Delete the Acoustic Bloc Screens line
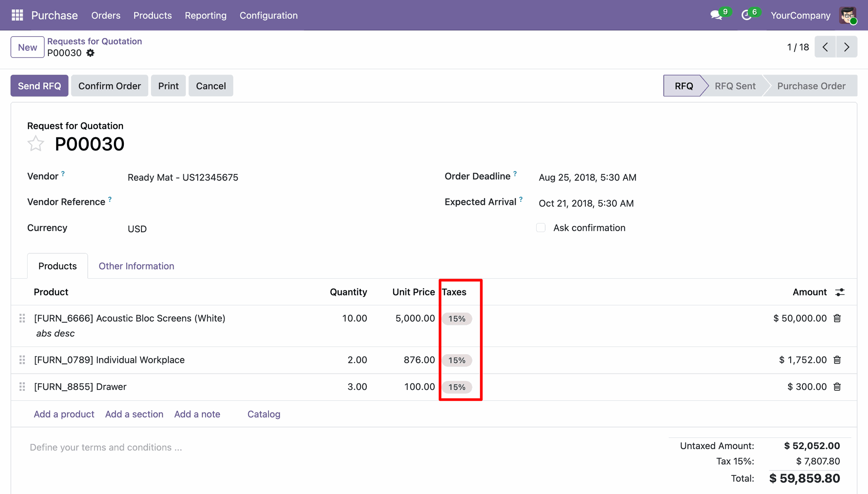 pos(837,318)
